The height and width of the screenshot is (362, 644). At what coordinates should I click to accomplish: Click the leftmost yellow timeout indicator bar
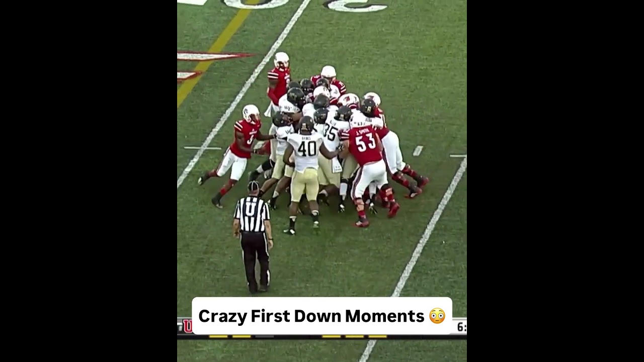(x=218, y=336)
